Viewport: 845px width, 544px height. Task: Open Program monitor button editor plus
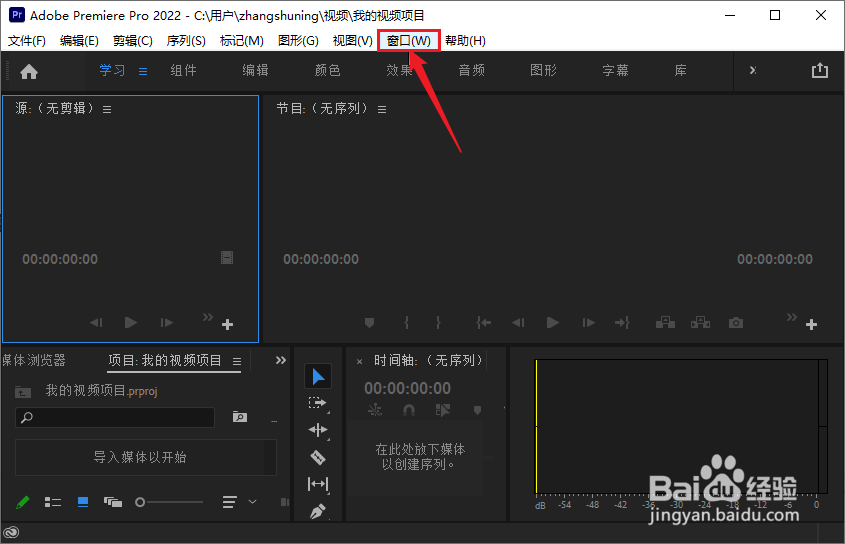(811, 325)
